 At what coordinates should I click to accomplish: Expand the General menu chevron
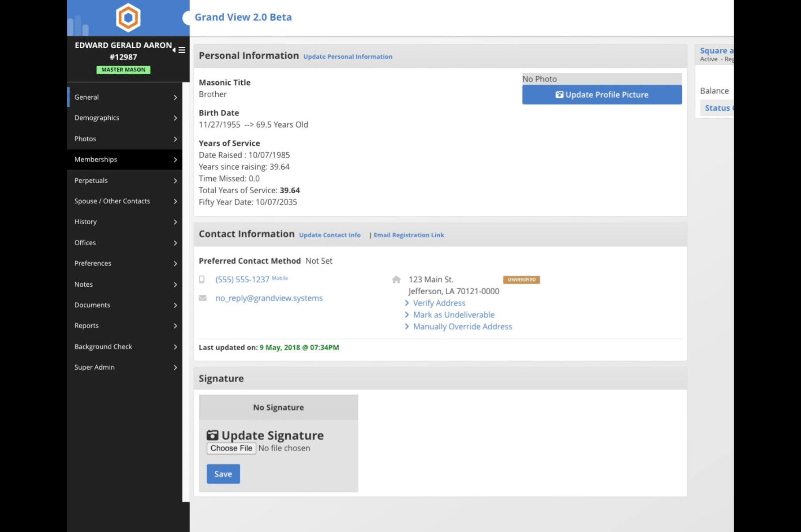point(175,97)
